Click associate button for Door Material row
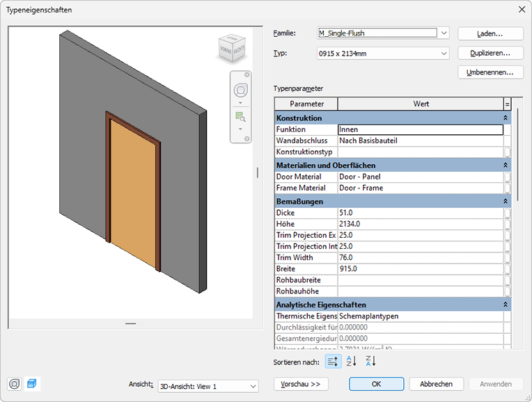This screenshot has height=402, width=532. point(507,177)
